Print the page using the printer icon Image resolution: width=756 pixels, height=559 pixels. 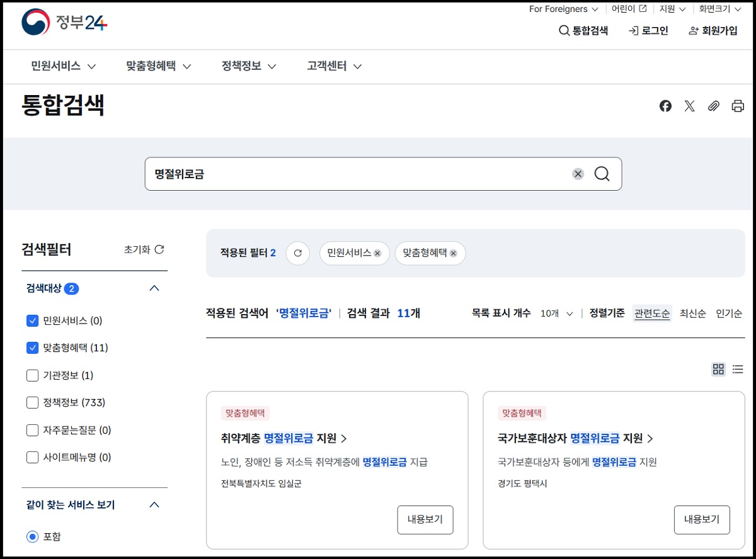pyautogui.click(x=738, y=106)
